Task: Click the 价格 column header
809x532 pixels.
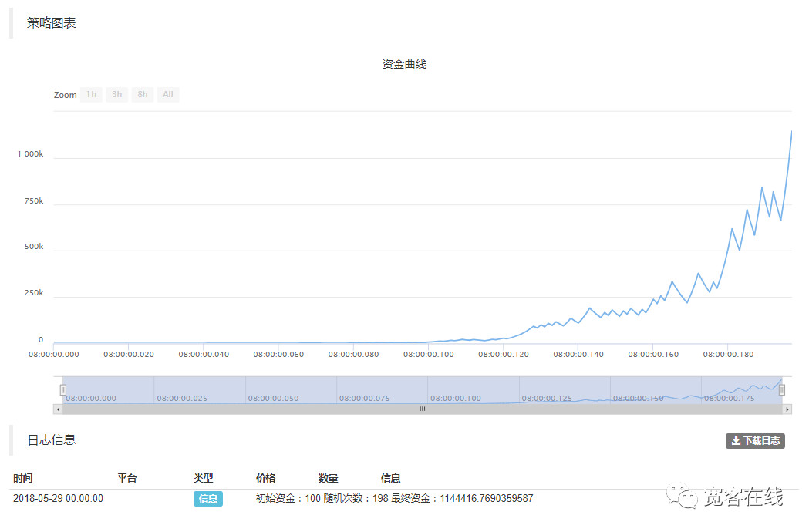Action: (266, 479)
